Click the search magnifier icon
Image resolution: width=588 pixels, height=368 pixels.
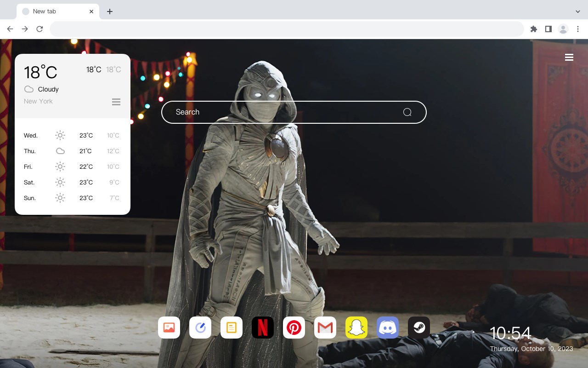point(407,112)
